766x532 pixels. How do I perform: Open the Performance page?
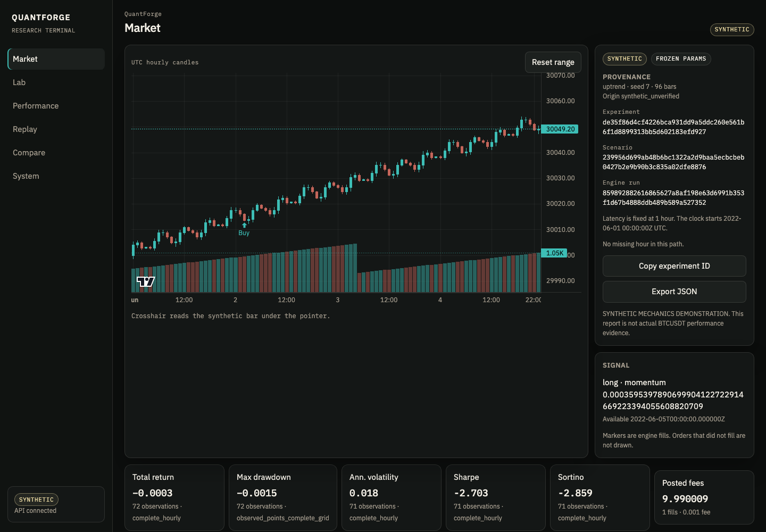(56, 106)
